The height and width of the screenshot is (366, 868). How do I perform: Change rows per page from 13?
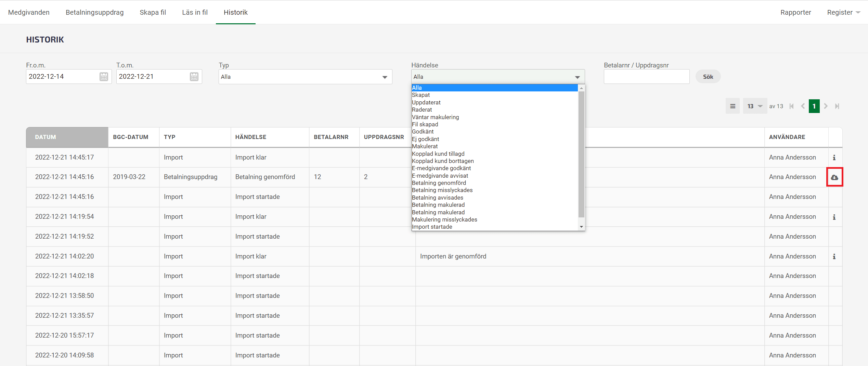[x=755, y=106]
